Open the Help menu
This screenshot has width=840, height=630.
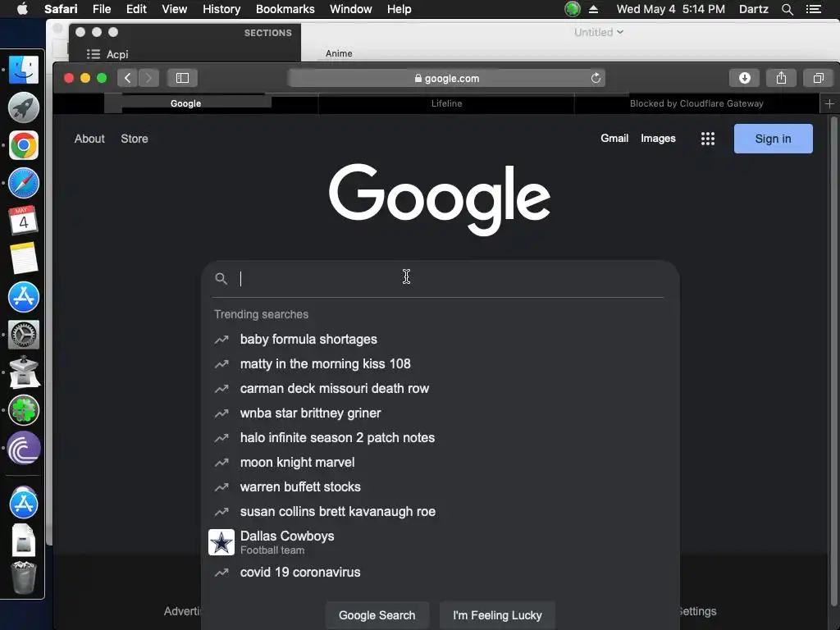click(x=399, y=9)
